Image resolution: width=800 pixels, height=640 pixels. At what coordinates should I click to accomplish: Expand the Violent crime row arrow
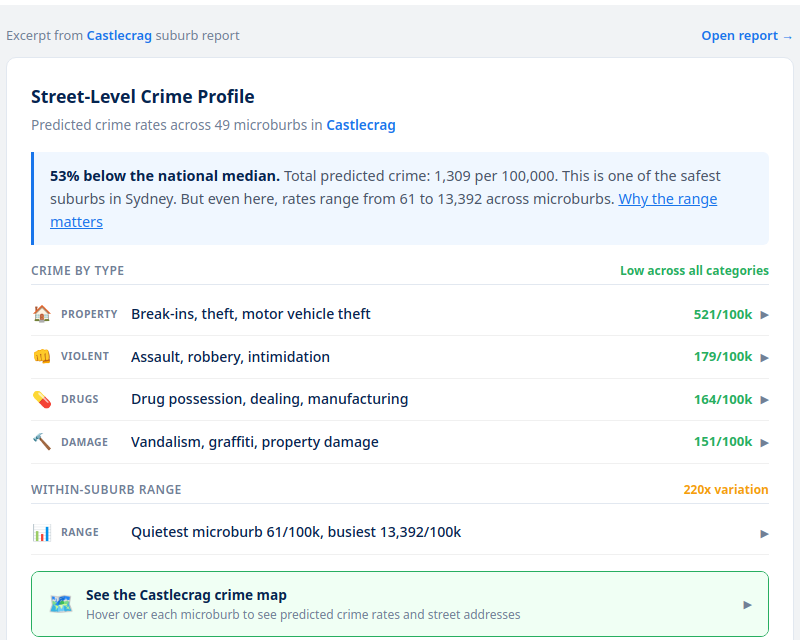coord(764,358)
